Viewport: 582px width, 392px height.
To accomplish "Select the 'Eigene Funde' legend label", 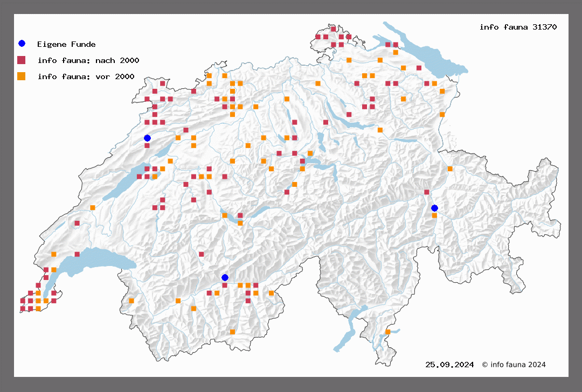I will pyautogui.click(x=66, y=44).
